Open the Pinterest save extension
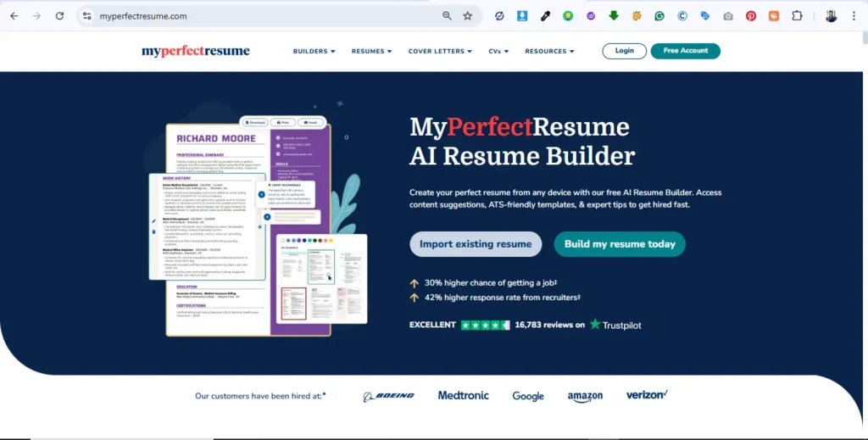868x440 pixels. click(x=751, y=16)
